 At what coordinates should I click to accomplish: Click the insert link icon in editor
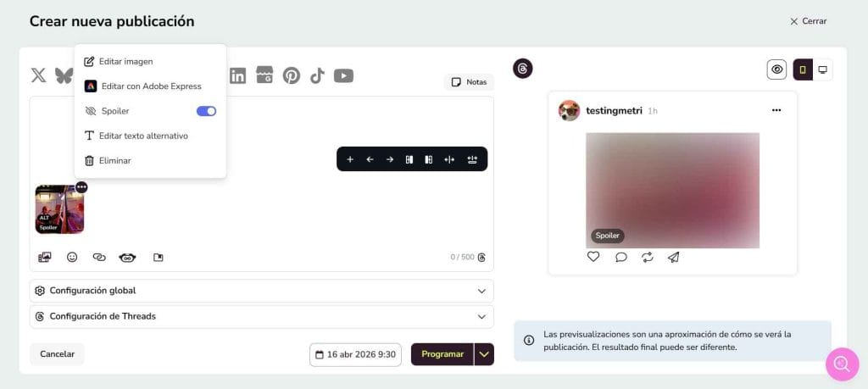click(99, 257)
